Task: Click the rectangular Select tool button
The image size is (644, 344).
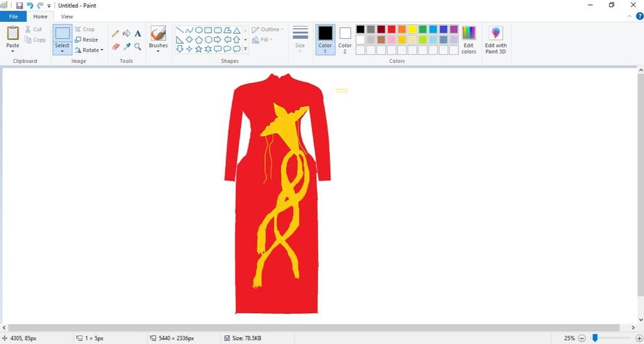Action: [x=62, y=34]
